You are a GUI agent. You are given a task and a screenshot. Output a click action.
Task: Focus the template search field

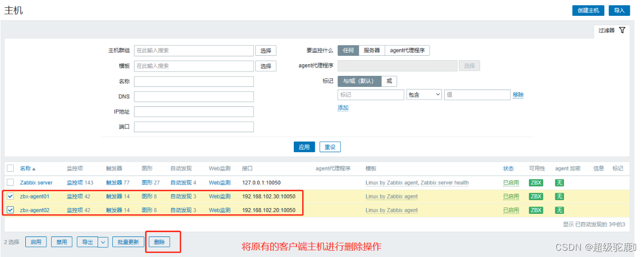click(194, 66)
